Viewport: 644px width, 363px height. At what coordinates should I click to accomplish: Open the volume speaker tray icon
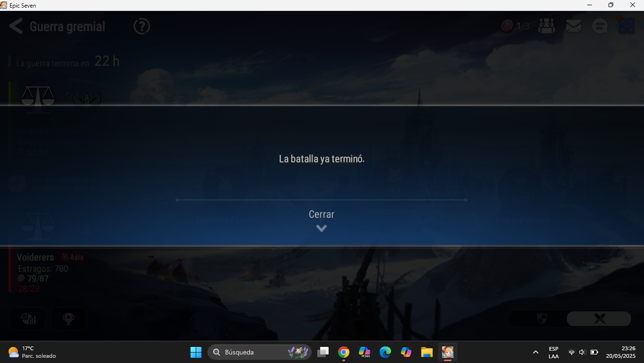point(582,352)
